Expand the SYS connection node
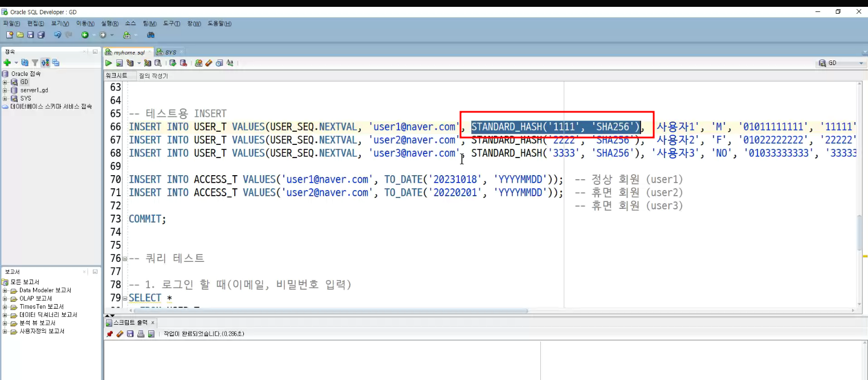Image resolution: width=868 pixels, height=380 pixels. pyautogui.click(x=5, y=98)
